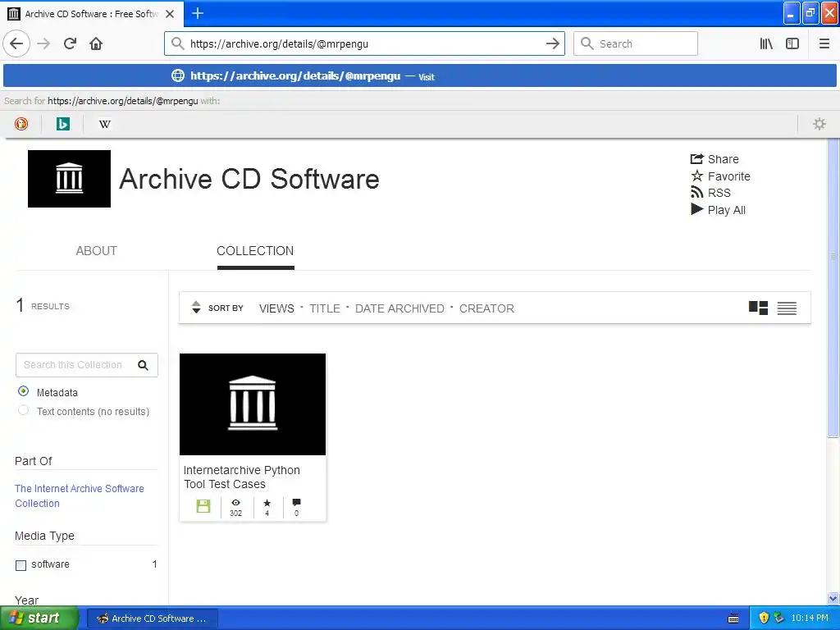Image resolution: width=840 pixels, height=630 pixels.
Task: Open the ABOUT tab
Action: tap(97, 251)
